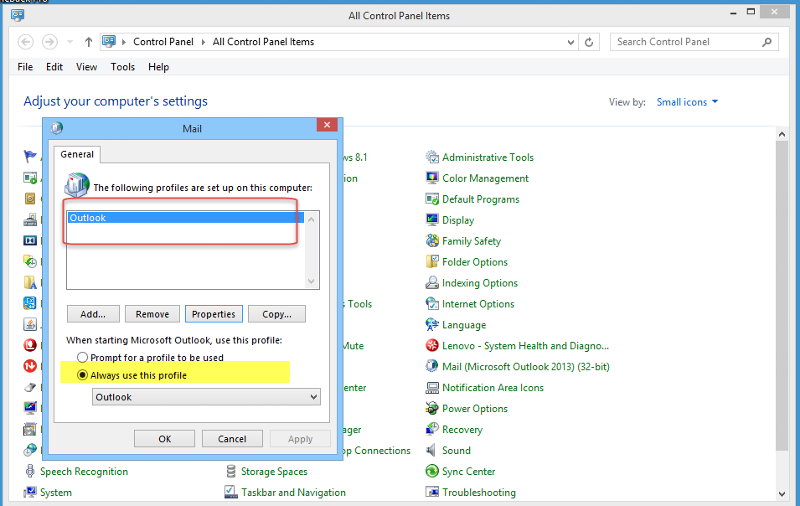This screenshot has height=506, width=800.
Task: Click the Refresh icon in address bar
Action: pyautogui.click(x=589, y=42)
